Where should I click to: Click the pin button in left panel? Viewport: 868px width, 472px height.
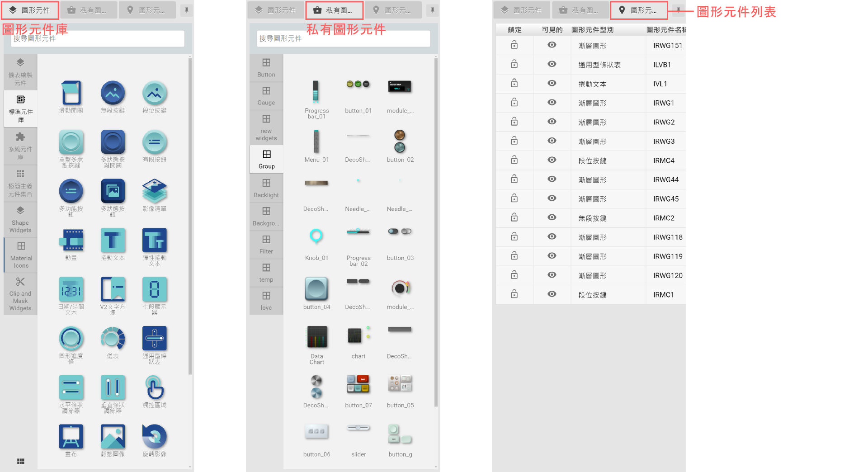186,10
